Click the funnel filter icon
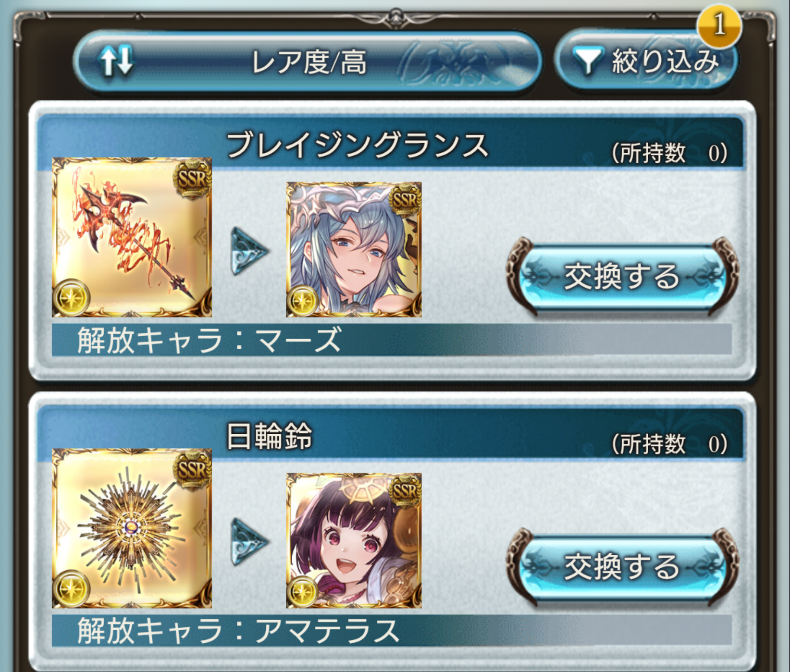The height and width of the screenshot is (672, 790). point(587,61)
